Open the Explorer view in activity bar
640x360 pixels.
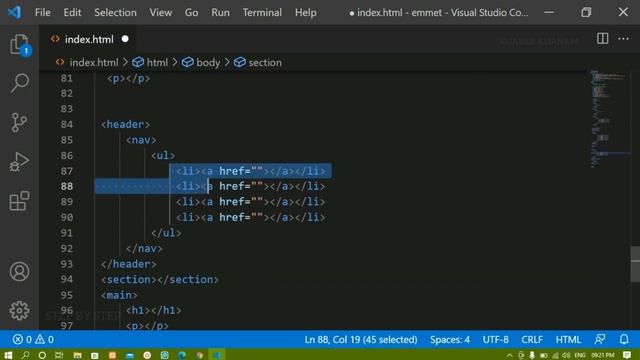click(19, 44)
